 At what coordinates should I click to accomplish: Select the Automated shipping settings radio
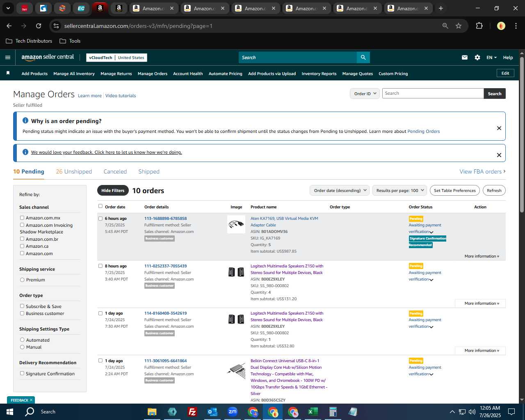(22, 340)
